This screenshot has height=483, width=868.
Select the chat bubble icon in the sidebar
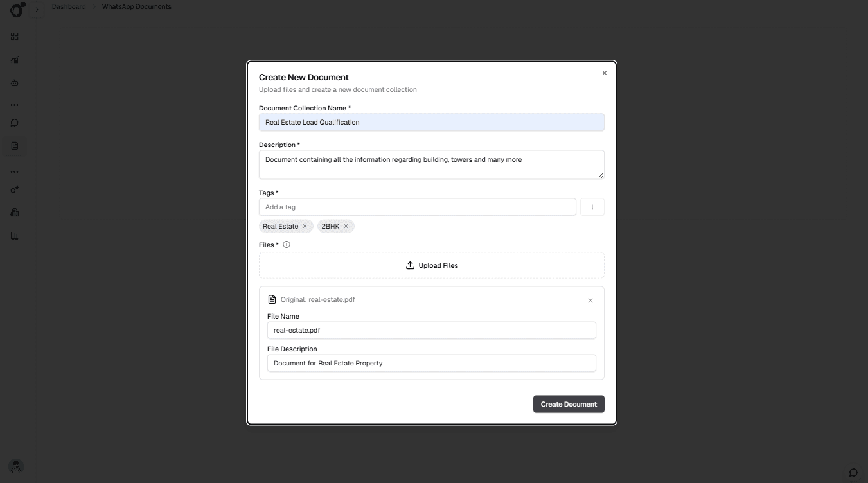tap(14, 123)
